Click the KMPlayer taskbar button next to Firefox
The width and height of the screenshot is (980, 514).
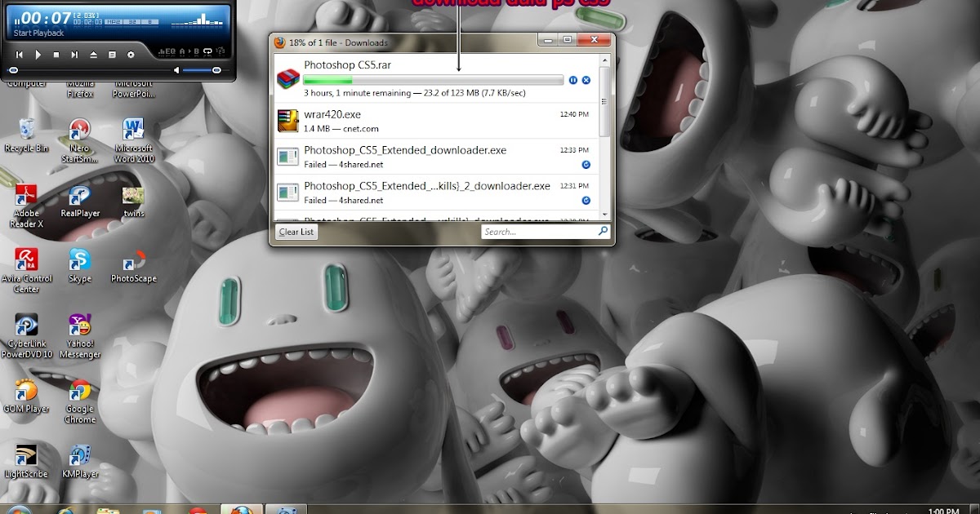(286, 509)
